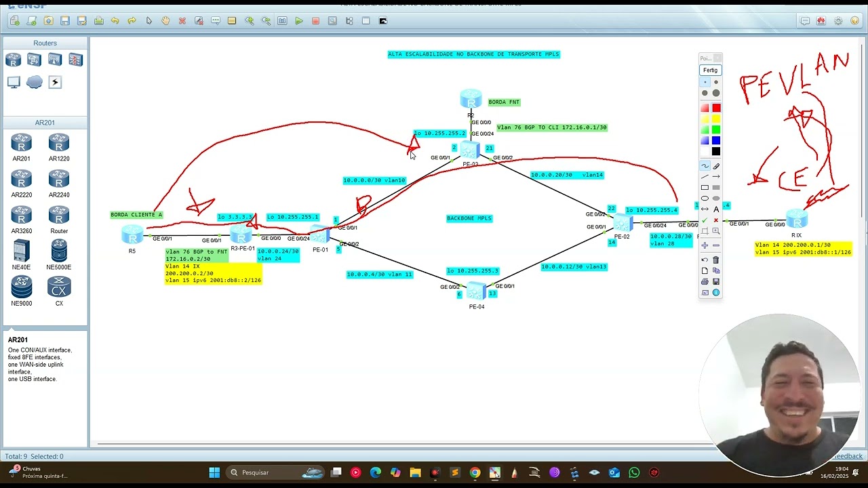The width and height of the screenshot is (868, 488).
Task: Open WhatsApp from the taskbar
Action: click(634, 472)
